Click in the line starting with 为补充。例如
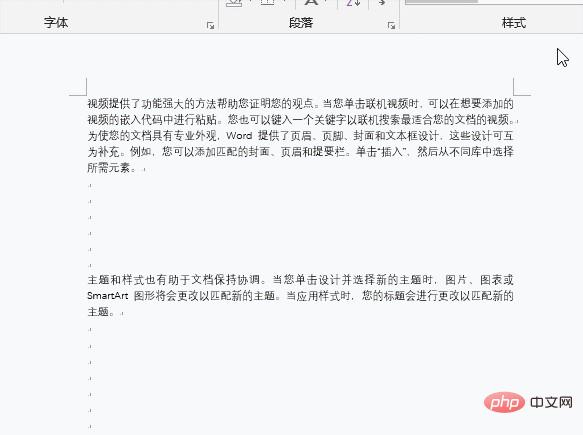 point(300,151)
